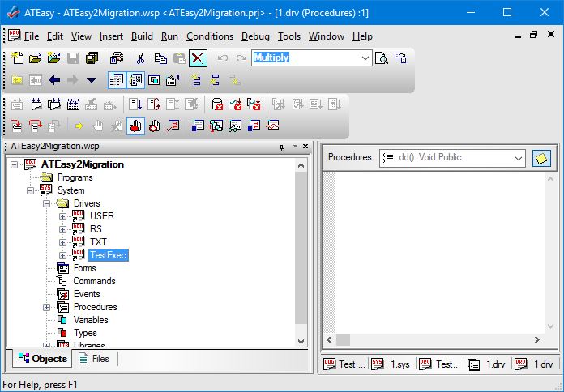Select the Types tree item
564x392 pixels.
(85, 333)
